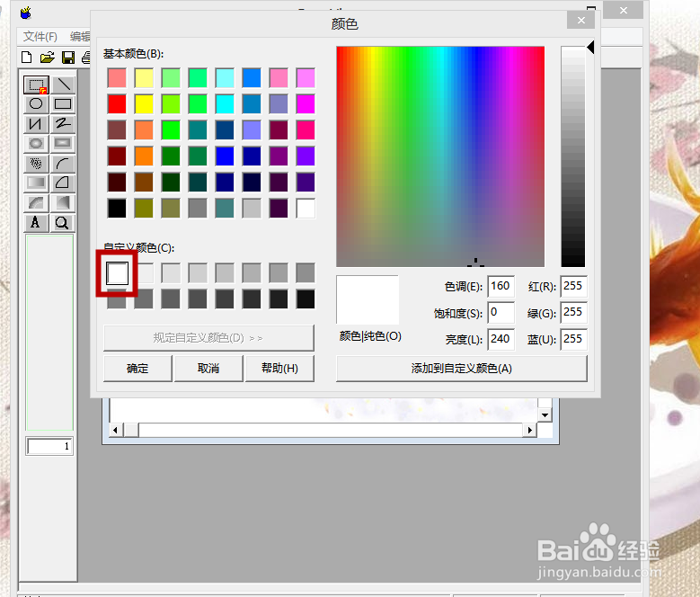Select the N-shaped polyline tool
Screen dimensions: 700x597
[36, 124]
